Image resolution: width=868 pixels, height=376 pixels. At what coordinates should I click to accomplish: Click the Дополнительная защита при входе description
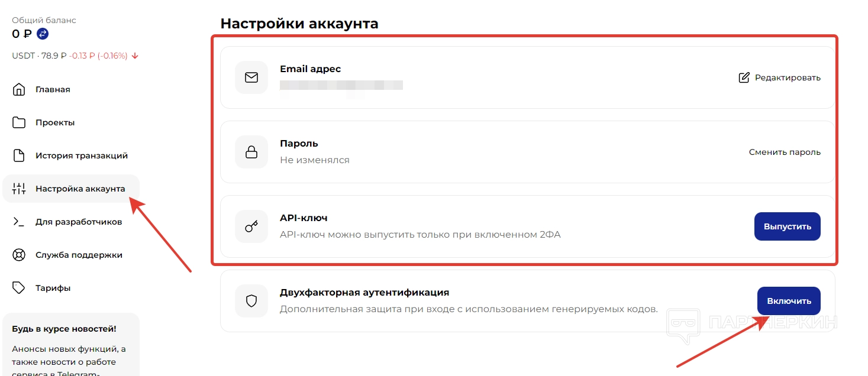pos(469,309)
